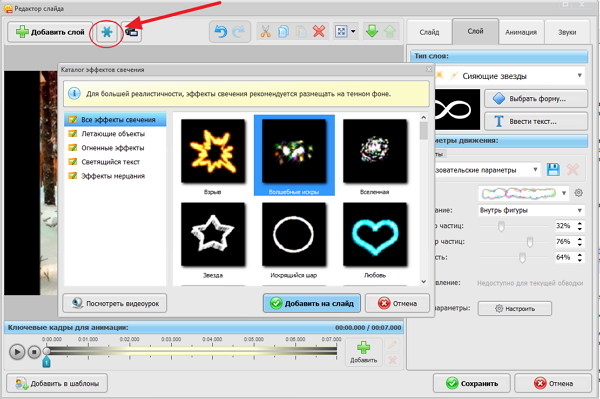Screen dimensions: 600x399
Task: Save preset with floppy disk icon
Action: tap(553, 169)
